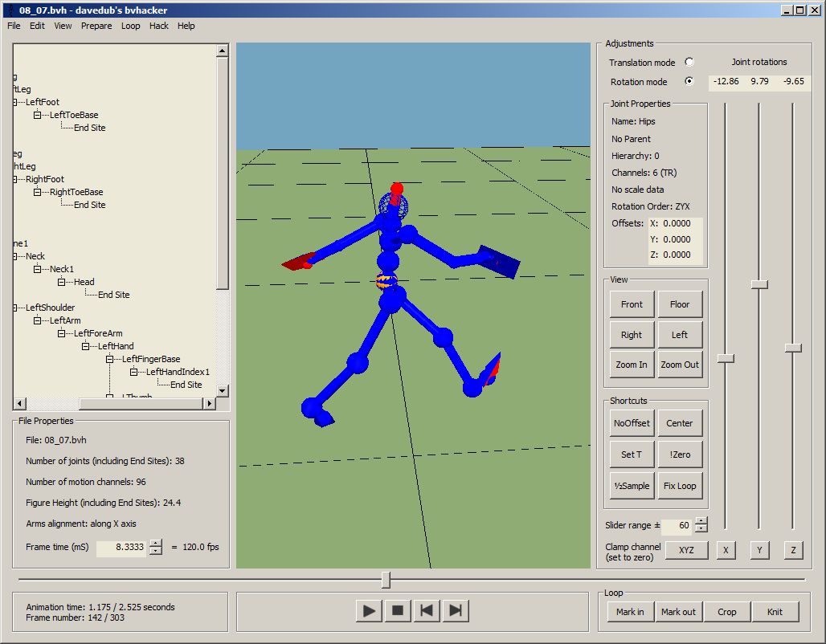Click the X rotation slider handle
This screenshot has height=644, width=826.
[x=726, y=359]
